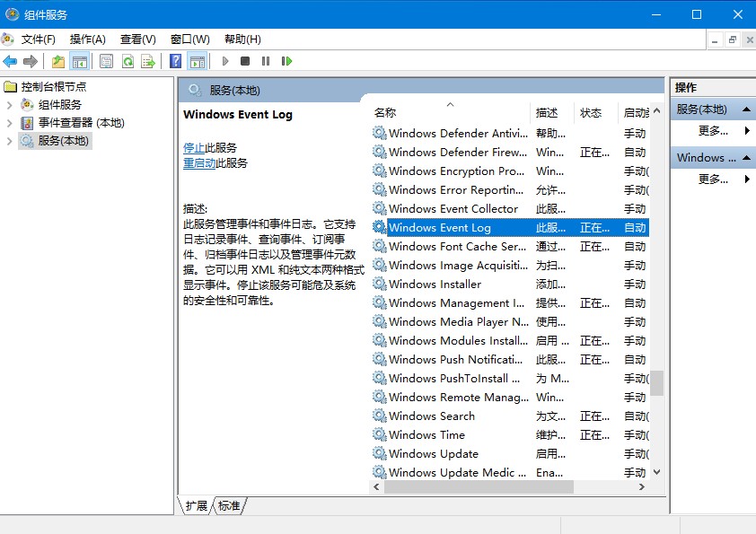Stop the selected service

point(246,60)
